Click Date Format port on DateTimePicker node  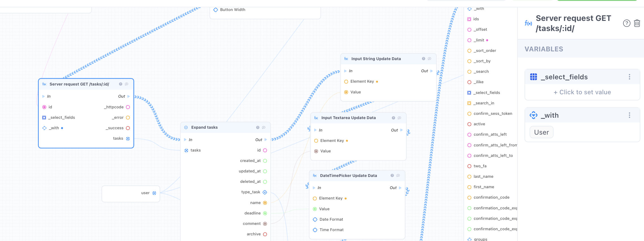315,220
